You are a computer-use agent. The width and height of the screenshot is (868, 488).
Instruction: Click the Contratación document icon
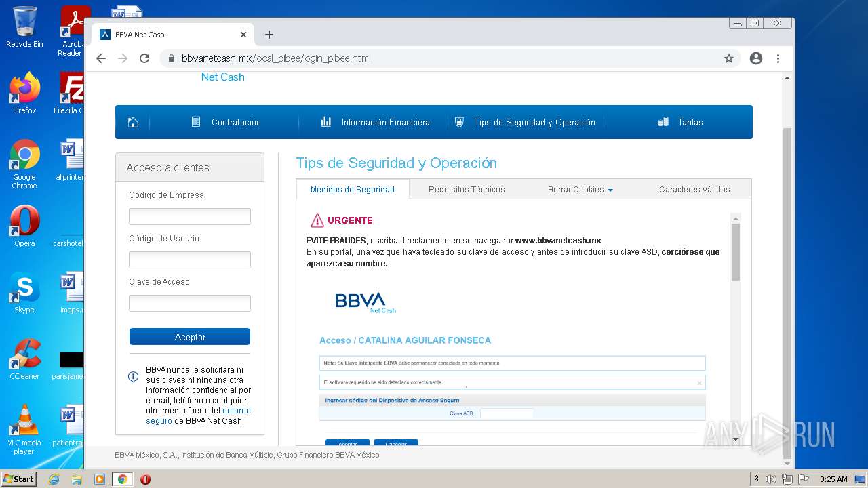[x=196, y=122]
